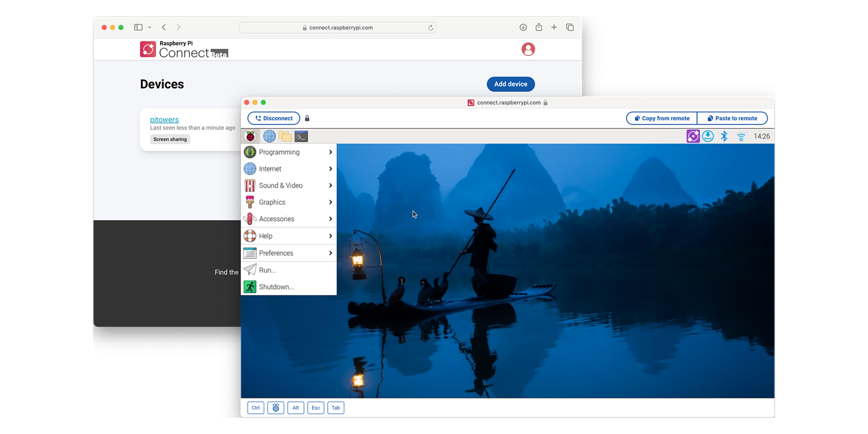Open Safari sidebar dropdown chevron
Screen dimensions: 868x434
tap(150, 27)
